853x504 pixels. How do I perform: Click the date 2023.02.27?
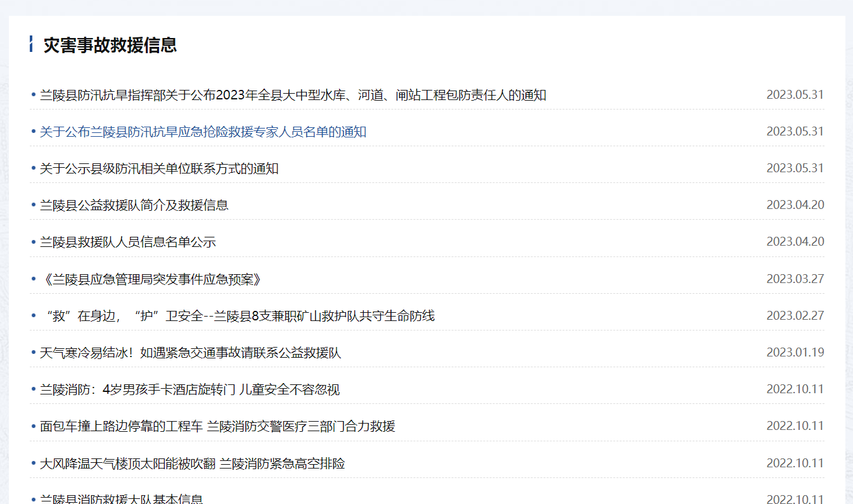click(x=795, y=316)
